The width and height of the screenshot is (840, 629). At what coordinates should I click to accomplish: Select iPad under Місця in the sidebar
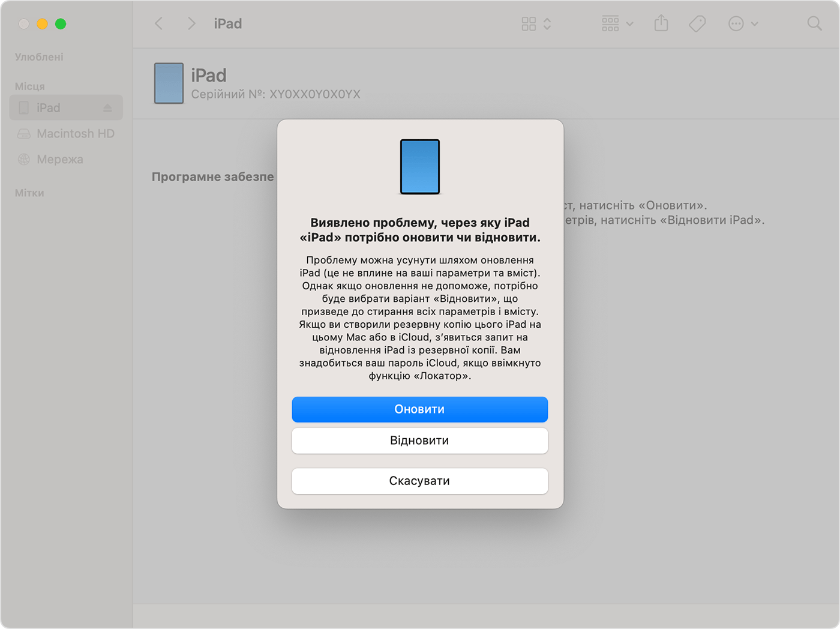(48, 107)
